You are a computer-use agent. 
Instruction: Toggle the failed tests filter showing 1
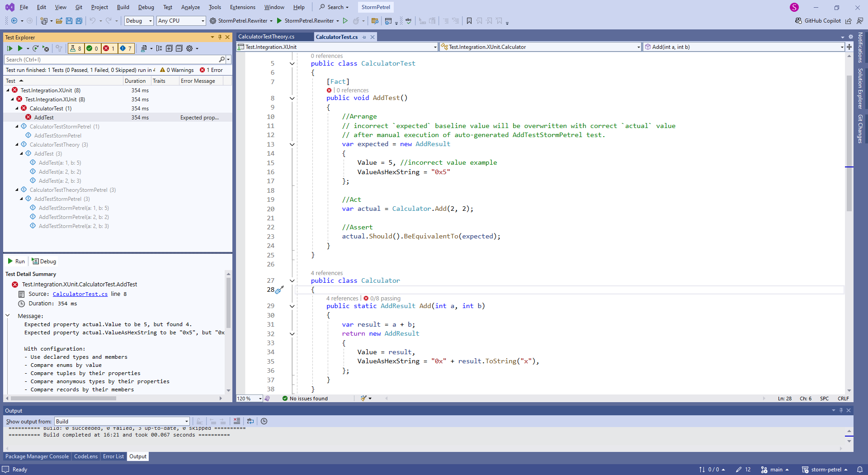click(x=109, y=48)
